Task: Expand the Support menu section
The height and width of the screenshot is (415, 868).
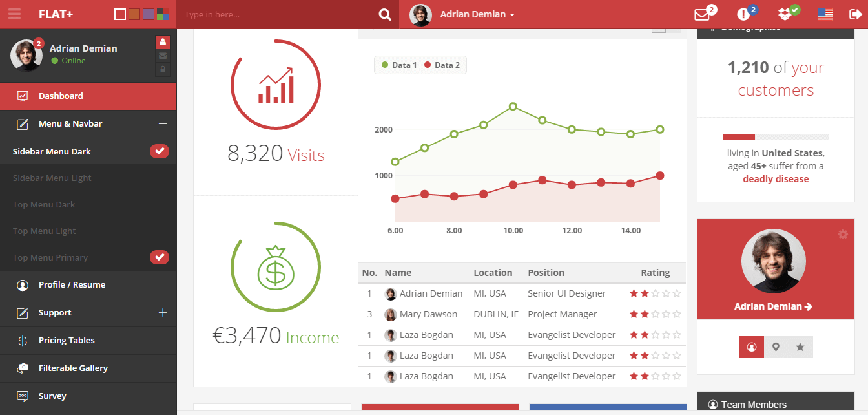Action: (x=163, y=313)
